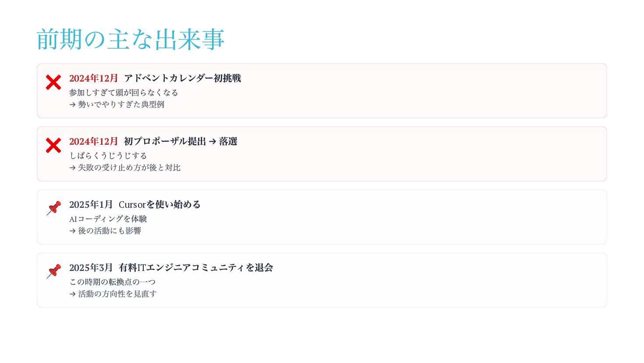Click the line → 失敗の受け止め方が後と対比
The image size is (644, 363).
pos(125,167)
